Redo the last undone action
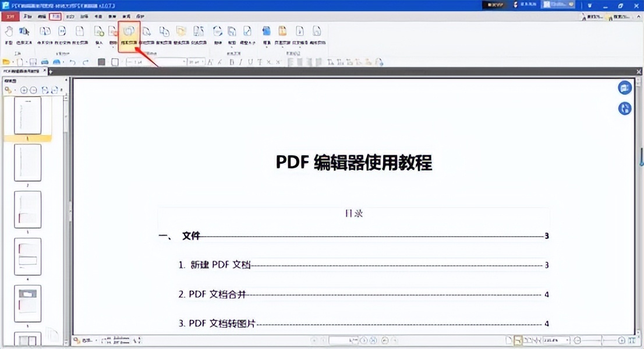Image resolution: width=644 pixels, height=349 pixels. tap(86, 62)
